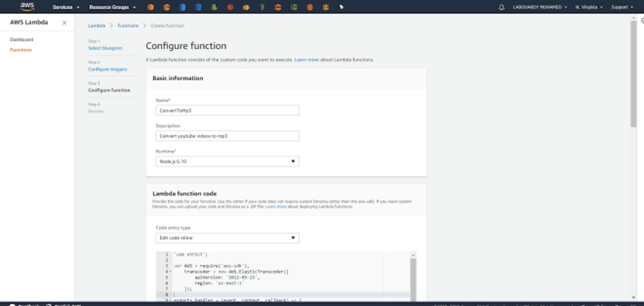
Task: Go back to Step 1 Select blueprint
Action: point(105,48)
